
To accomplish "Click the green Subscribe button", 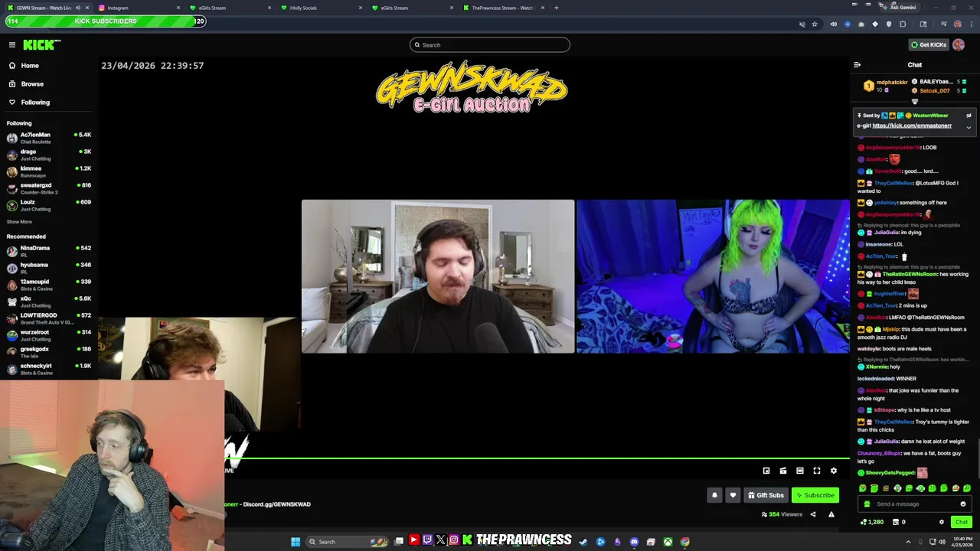I will coord(815,495).
